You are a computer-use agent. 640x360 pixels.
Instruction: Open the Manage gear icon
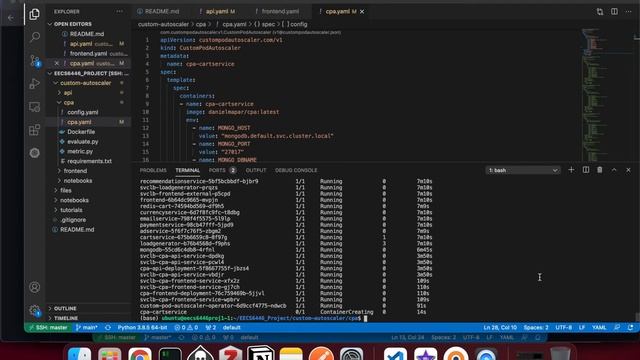[35, 311]
